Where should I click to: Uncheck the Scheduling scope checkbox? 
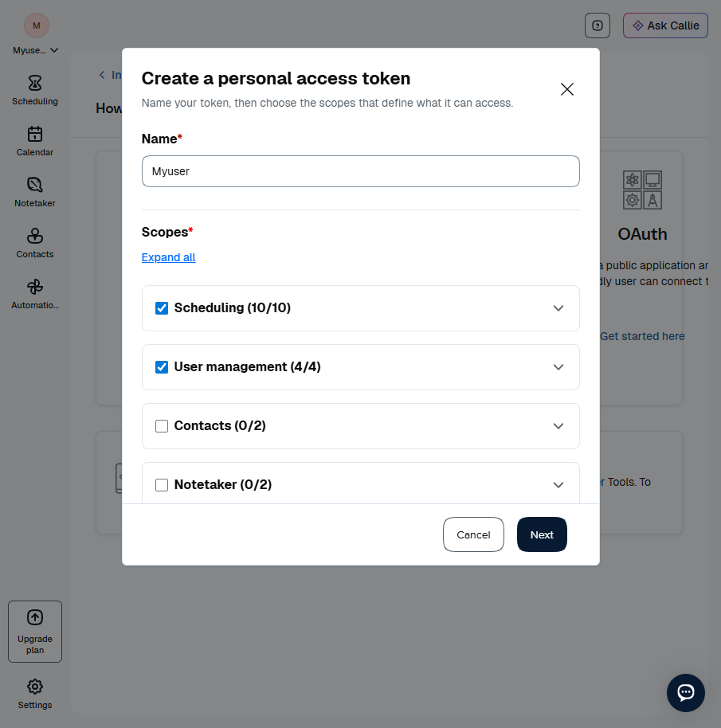point(162,308)
